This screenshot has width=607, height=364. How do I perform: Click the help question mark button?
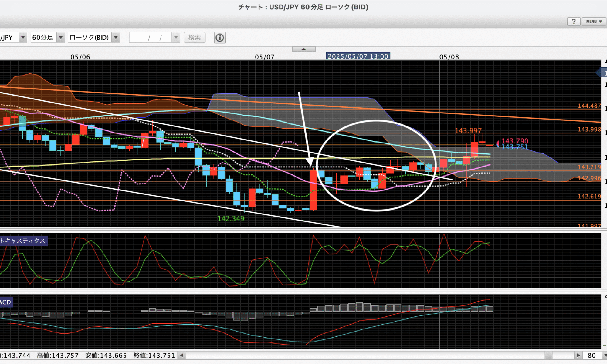574,22
